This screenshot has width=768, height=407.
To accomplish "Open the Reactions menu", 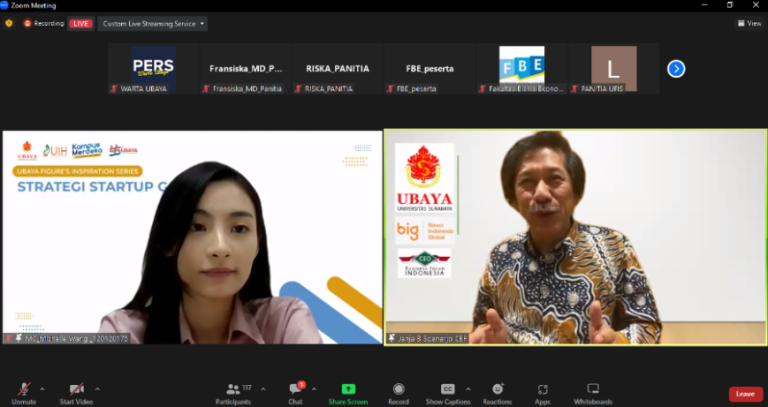I will pos(497,390).
